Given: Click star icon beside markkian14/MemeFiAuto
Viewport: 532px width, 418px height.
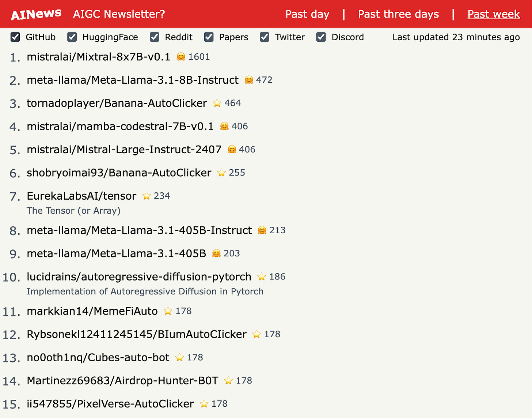Looking at the screenshot, I should coord(168,311).
